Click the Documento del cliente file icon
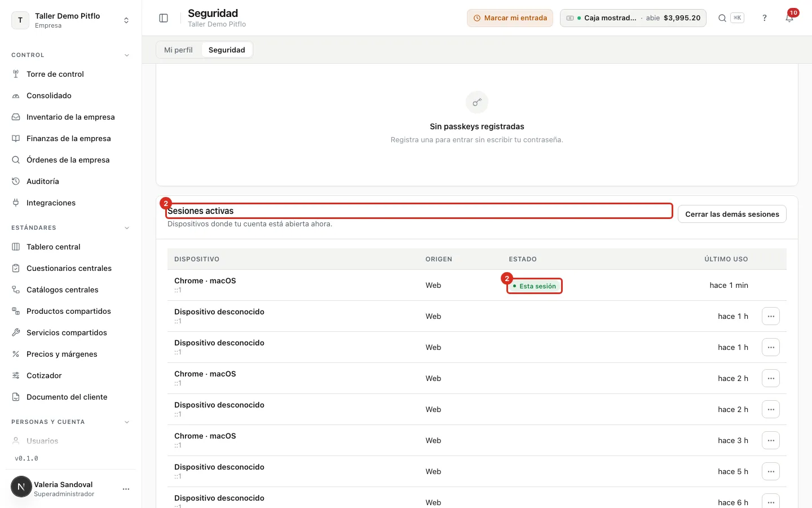The height and width of the screenshot is (508, 812). tap(16, 397)
